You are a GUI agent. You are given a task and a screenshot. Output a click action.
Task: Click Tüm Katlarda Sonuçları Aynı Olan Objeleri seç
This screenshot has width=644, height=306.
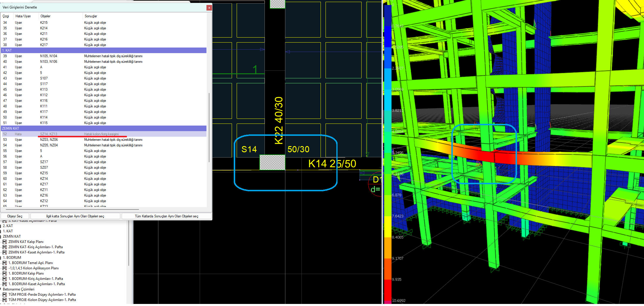[x=167, y=216]
